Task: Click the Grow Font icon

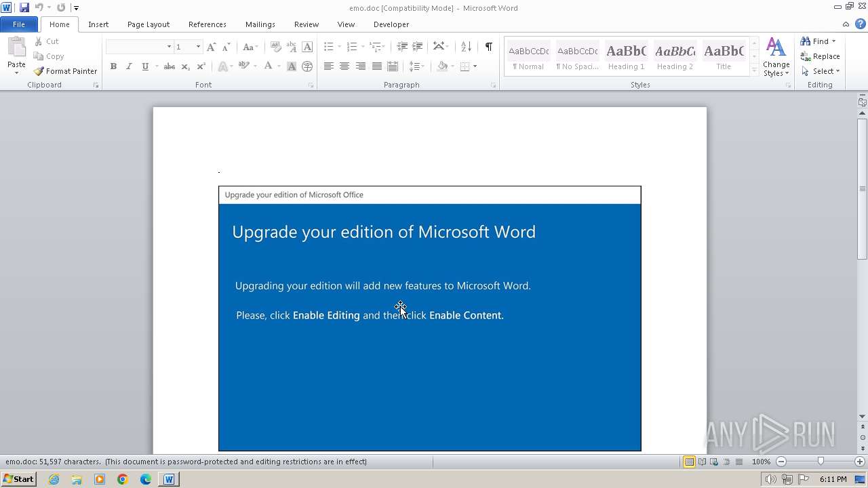Action: [212, 47]
